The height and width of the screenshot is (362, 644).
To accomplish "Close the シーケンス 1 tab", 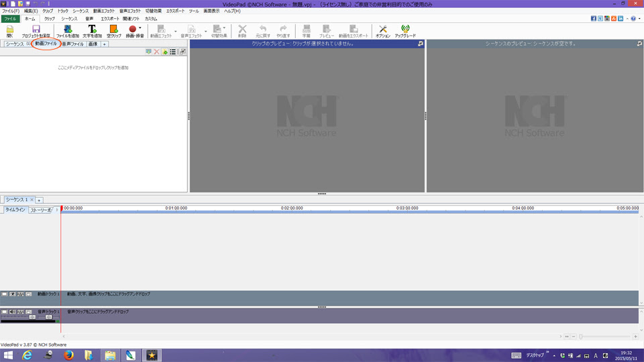I will [32, 200].
